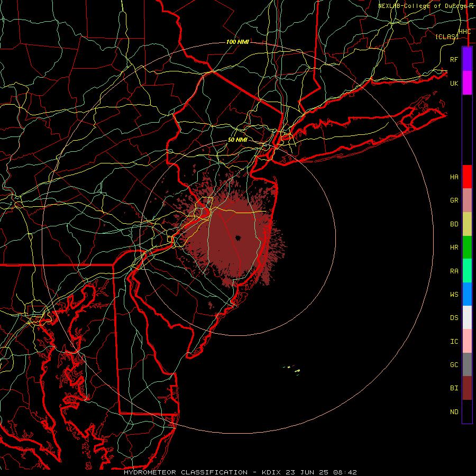Select the yellow BD legend swatch

pos(467,224)
